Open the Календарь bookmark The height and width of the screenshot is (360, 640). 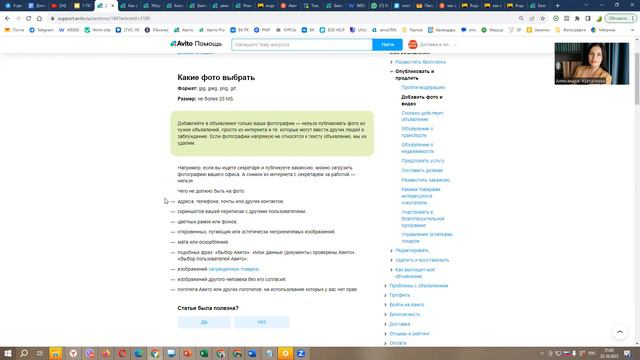[x=441, y=30]
